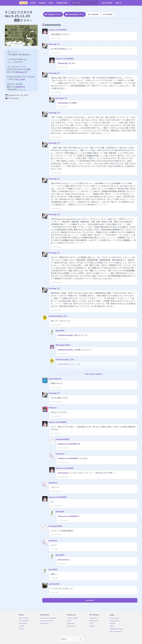Click the @Nappy-FD profile link

pyautogui.click(x=22, y=72)
